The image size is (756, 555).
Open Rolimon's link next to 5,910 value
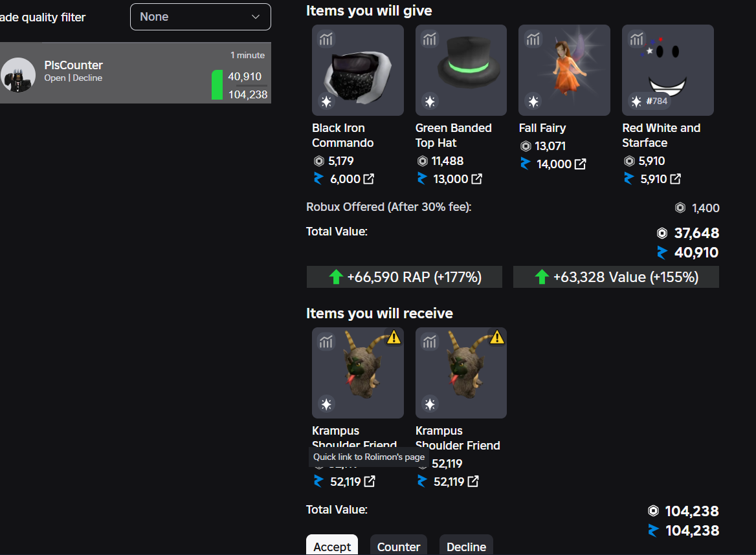(676, 179)
